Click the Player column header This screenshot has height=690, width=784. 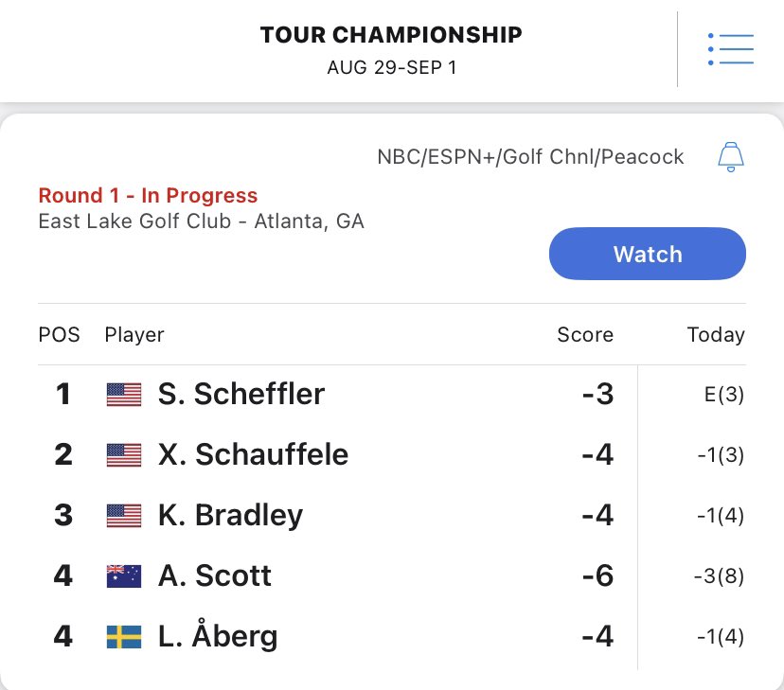click(x=134, y=335)
